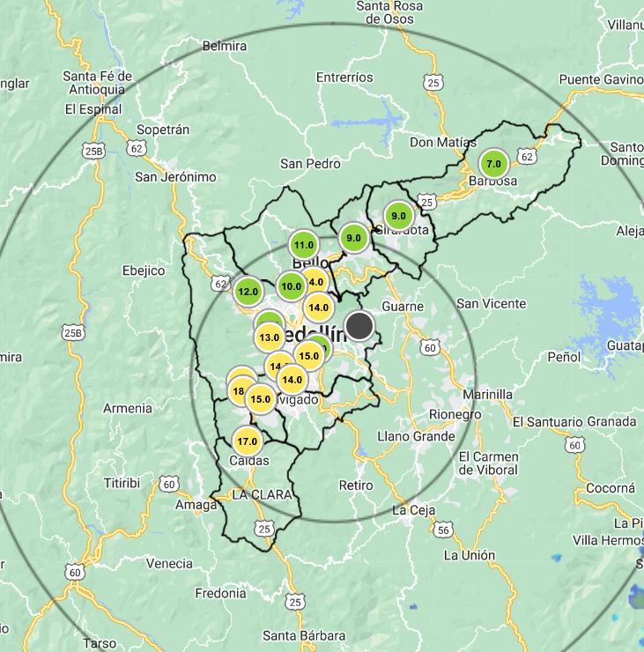Click the route 56 shield near La Ceja
Screen dimensions: 644x652
[443, 530]
